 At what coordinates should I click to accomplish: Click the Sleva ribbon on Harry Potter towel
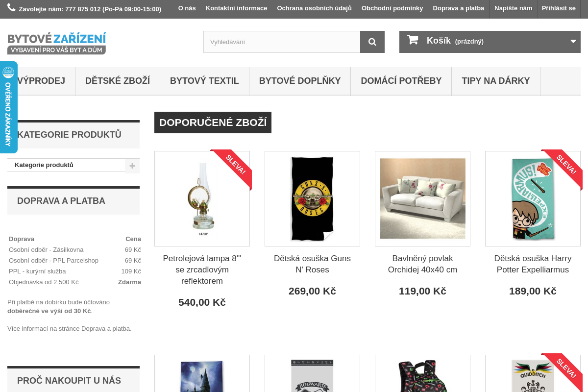tap(563, 169)
